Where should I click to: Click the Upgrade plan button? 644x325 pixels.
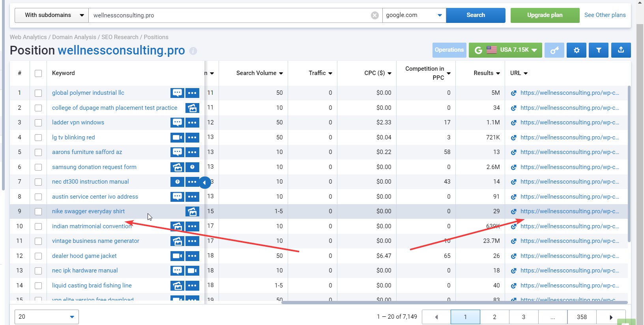click(545, 15)
